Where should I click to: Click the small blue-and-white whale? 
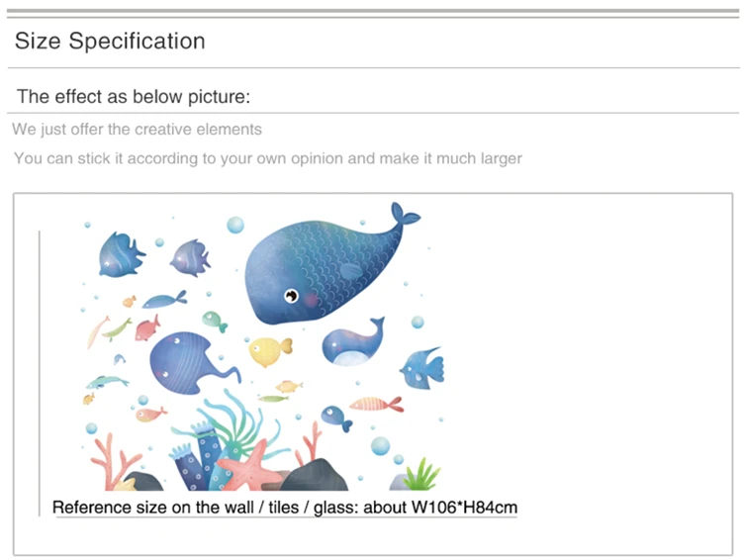[x=353, y=341]
